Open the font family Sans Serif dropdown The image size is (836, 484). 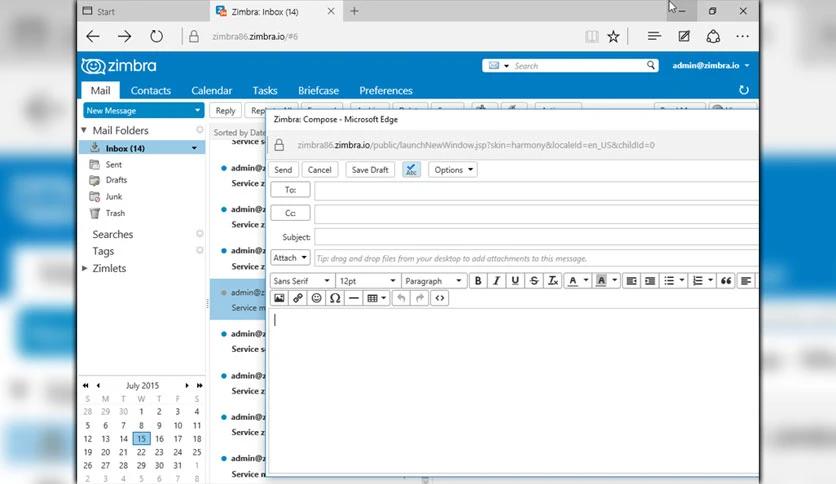pyautogui.click(x=302, y=281)
